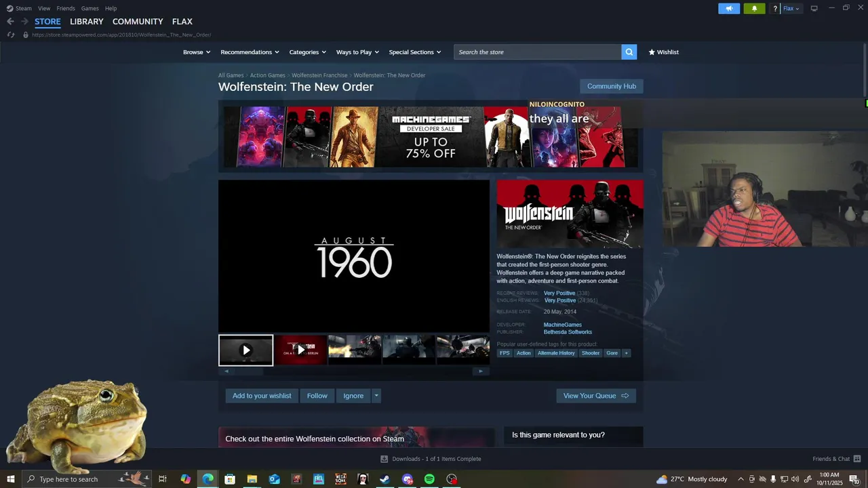Play the second red trailer thumbnail
The image size is (868, 488).
[x=300, y=350]
